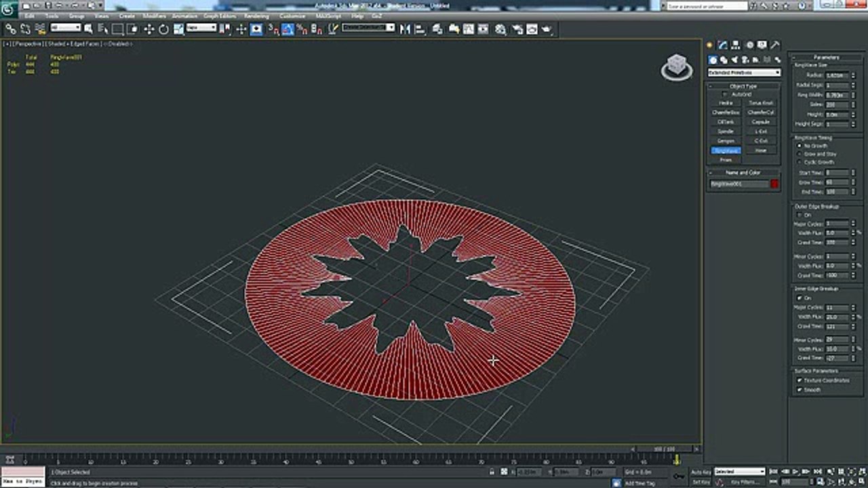Enable Outer Edge Breakup On checkbox
The image size is (868, 488).
[x=800, y=215]
